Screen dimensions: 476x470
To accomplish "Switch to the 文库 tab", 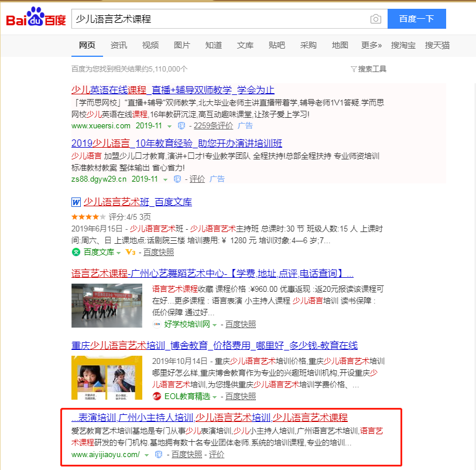I will pyautogui.click(x=245, y=45).
